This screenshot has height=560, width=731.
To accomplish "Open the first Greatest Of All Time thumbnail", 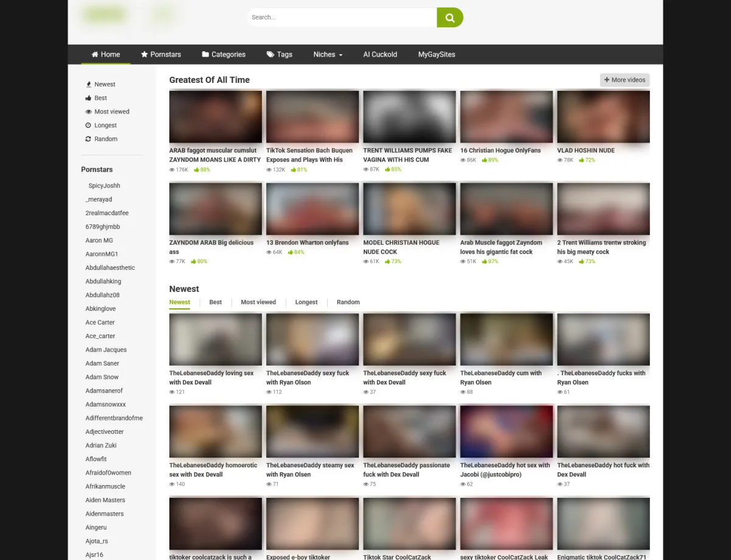I will tap(216, 117).
